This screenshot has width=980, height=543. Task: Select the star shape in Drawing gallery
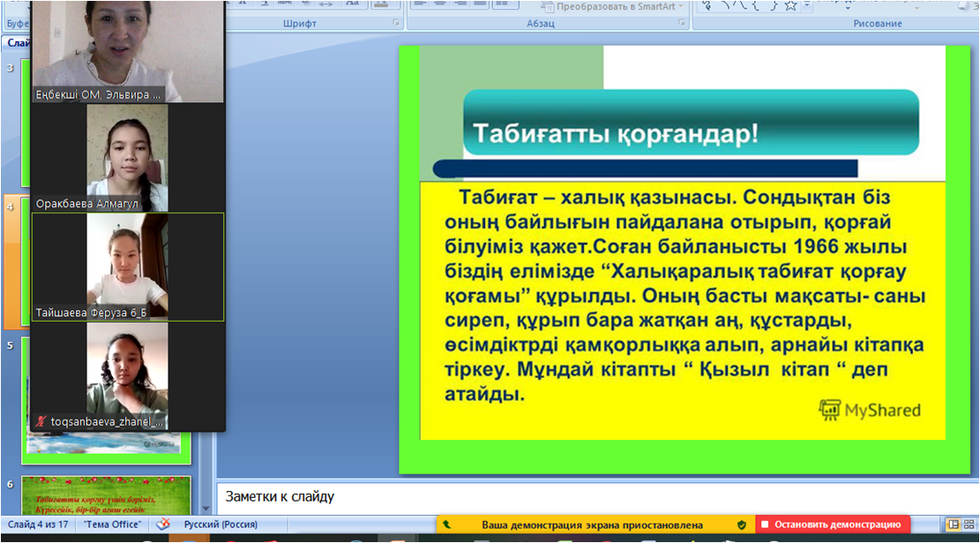[x=790, y=5]
